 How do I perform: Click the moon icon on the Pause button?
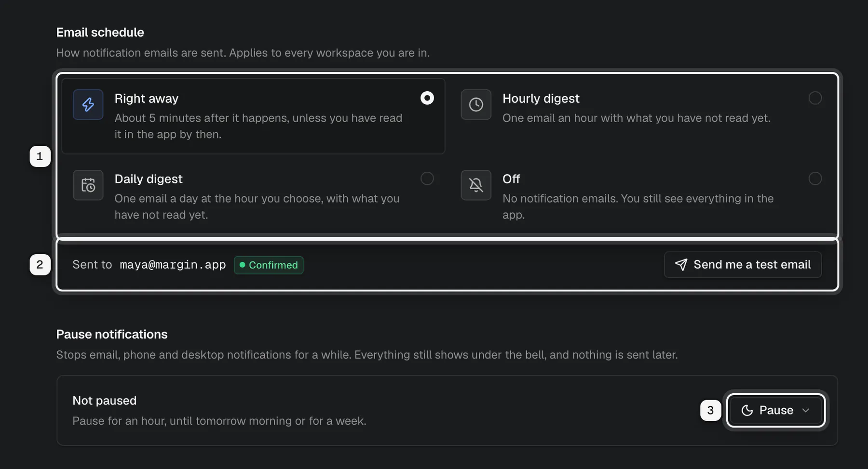point(747,410)
